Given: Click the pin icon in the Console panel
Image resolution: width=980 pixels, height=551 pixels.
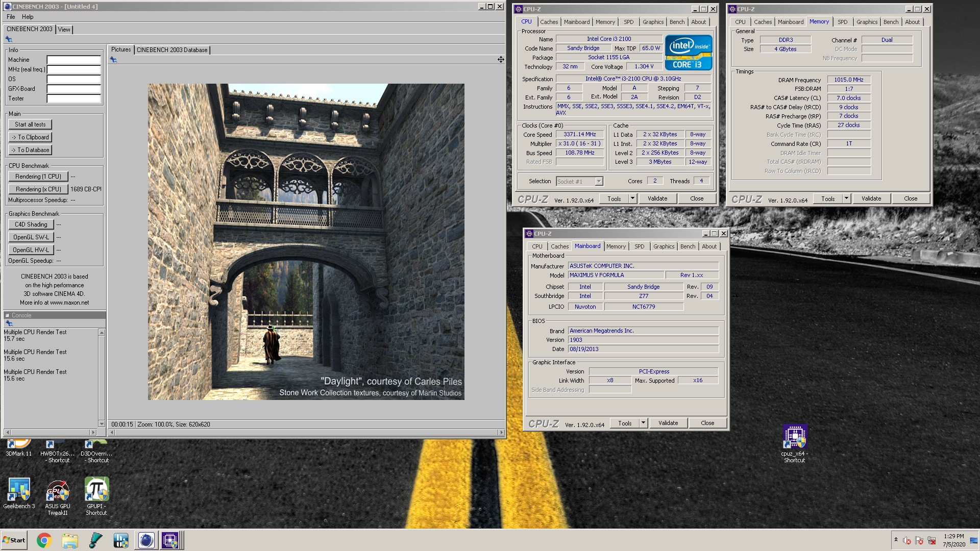Looking at the screenshot, I should click(x=9, y=323).
